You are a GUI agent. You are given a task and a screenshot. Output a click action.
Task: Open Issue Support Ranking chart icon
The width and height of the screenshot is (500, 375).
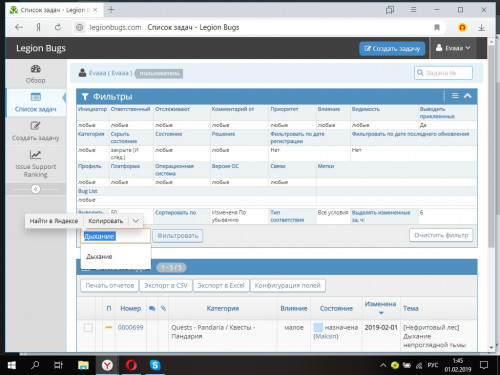pyautogui.click(x=35, y=155)
